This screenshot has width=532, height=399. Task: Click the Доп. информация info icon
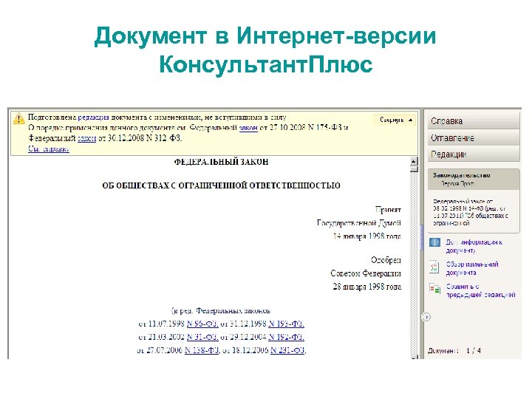435,242
